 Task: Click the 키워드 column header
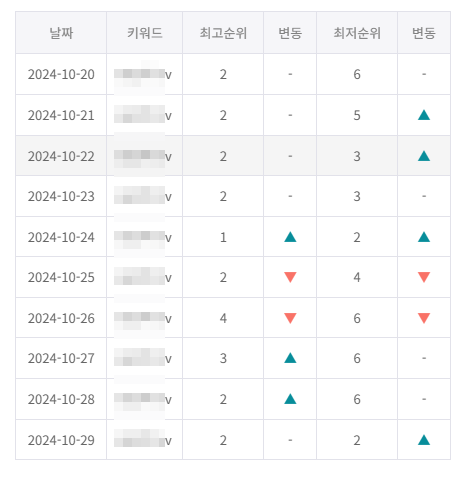(x=144, y=33)
